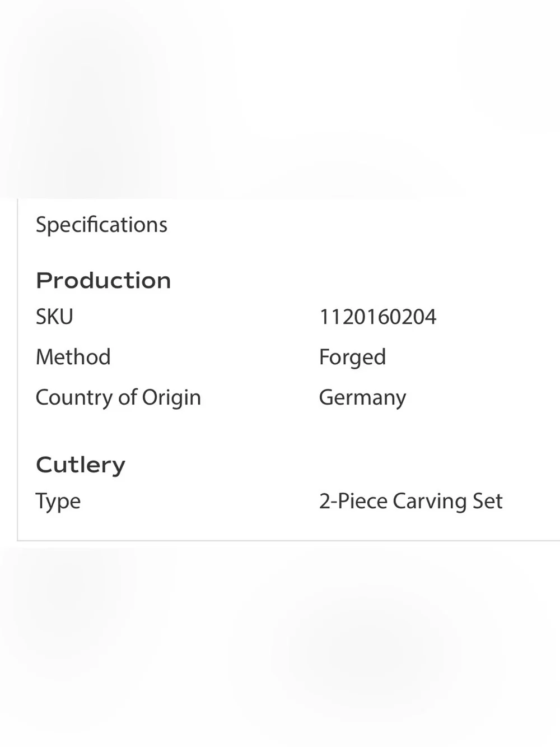Click the 2-Piece text in Type value
This screenshot has height=747, width=560.
(353, 501)
